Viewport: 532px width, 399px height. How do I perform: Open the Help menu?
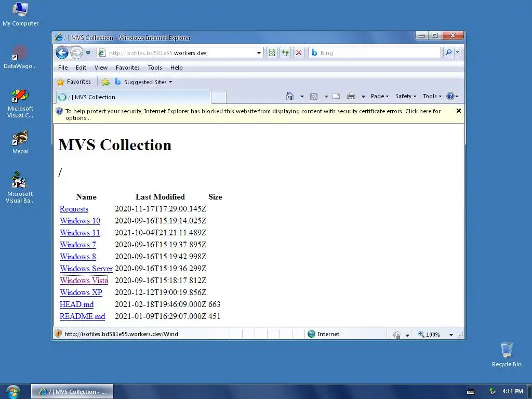tap(177, 68)
